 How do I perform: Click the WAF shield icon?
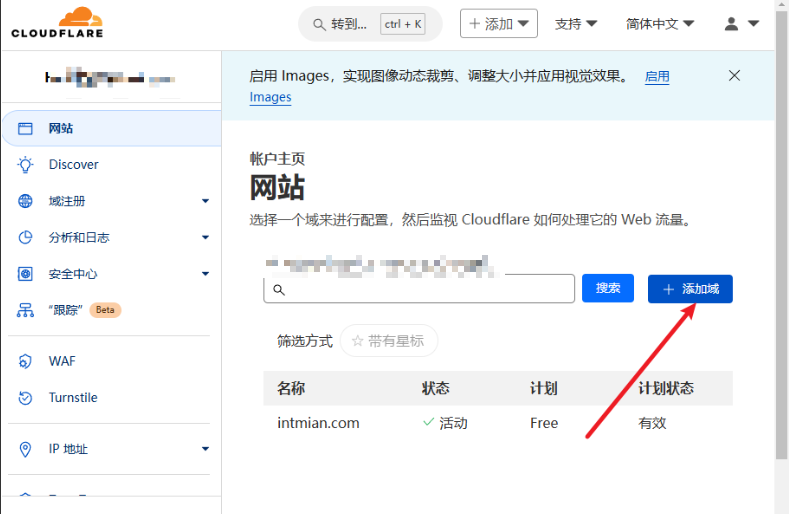pos(26,361)
